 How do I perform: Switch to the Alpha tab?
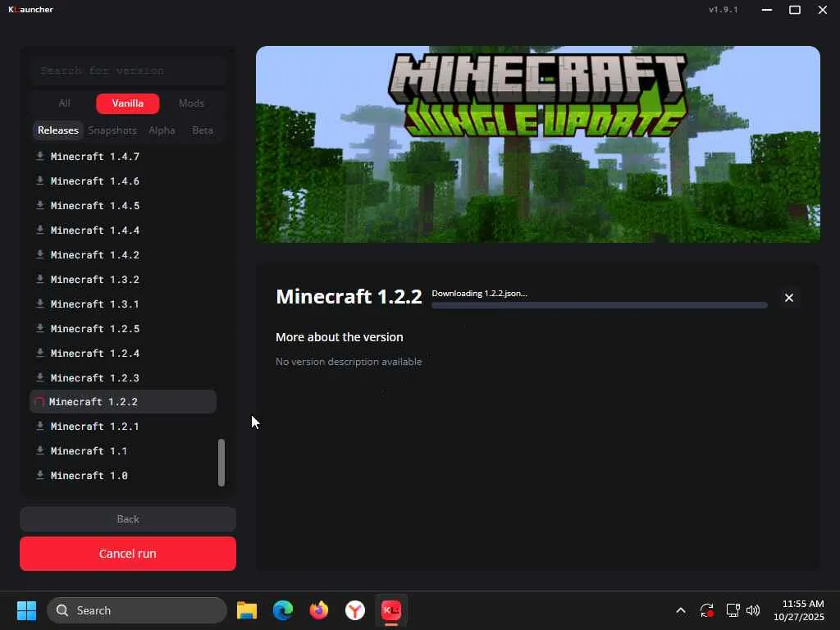click(x=162, y=130)
